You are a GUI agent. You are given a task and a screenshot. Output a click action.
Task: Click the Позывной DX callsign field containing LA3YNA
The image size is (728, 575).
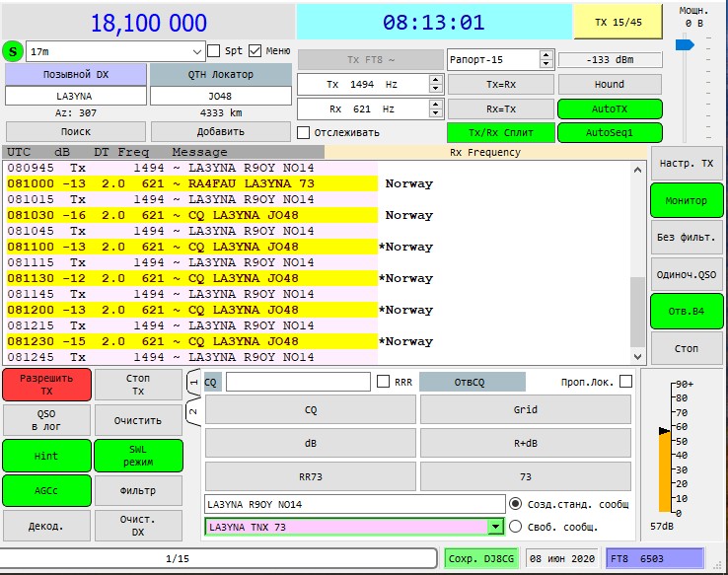click(x=75, y=97)
